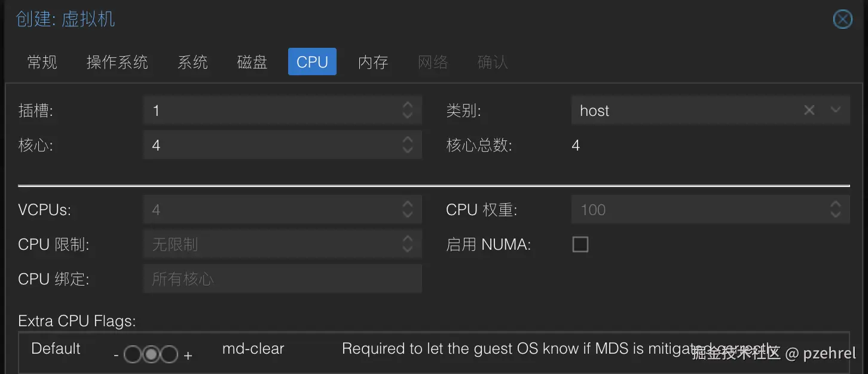Open the 类别 CPU type dropdown
The image size is (868, 374).
point(835,110)
